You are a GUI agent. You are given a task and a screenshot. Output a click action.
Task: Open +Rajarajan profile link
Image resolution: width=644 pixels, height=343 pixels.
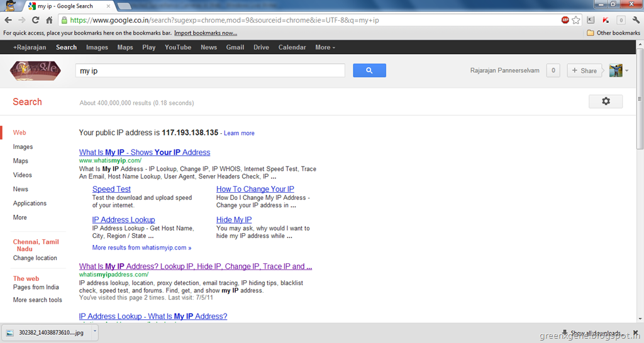click(30, 47)
